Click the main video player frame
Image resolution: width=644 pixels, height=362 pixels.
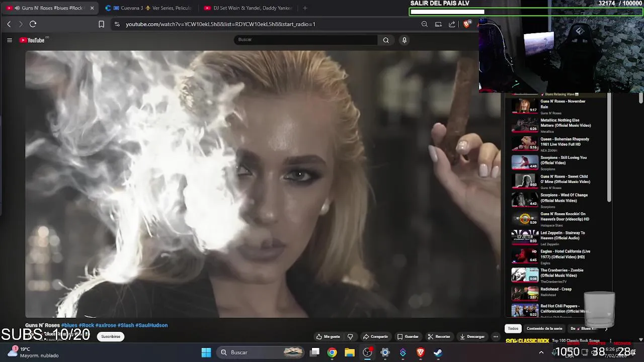point(263,184)
